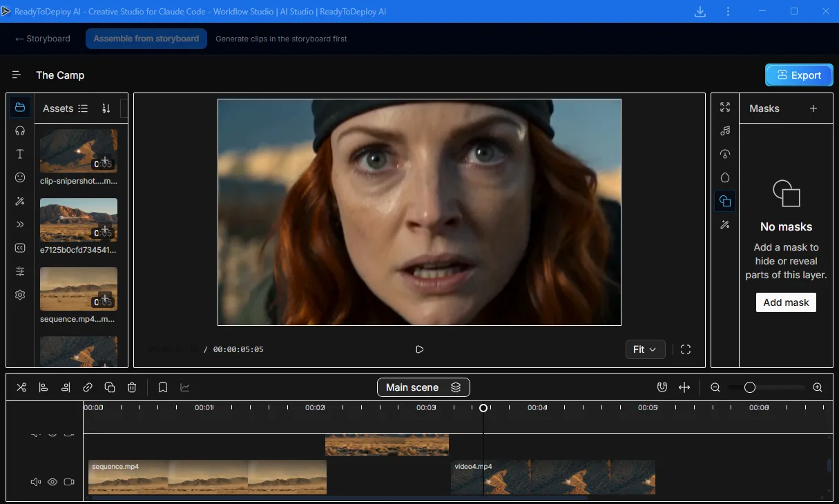Toggle timeline magnet snapping
Image resolution: width=839 pixels, height=504 pixels.
click(x=662, y=387)
